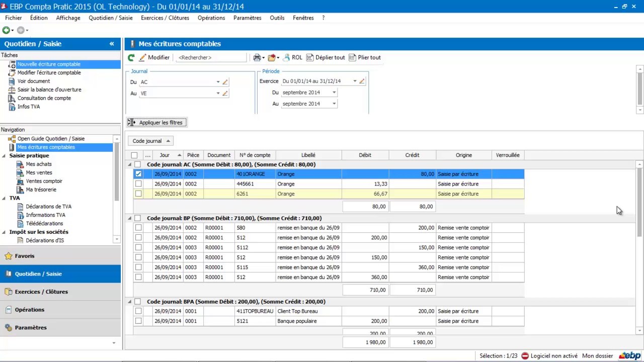Uncheck the selected 401ORANGE row checkbox
The image size is (644, 362).
tap(138, 174)
